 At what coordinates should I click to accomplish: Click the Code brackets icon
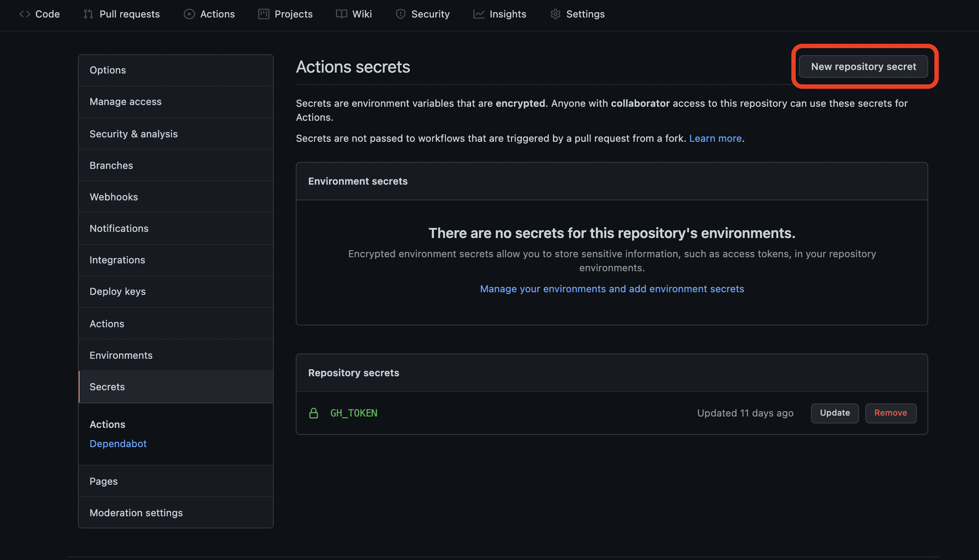(24, 14)
